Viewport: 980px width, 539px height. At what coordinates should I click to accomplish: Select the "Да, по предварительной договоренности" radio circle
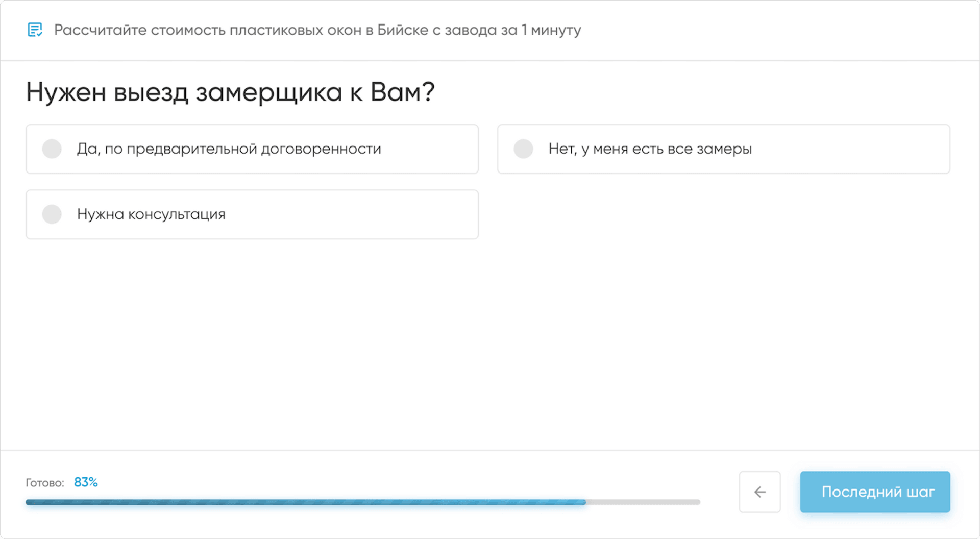pyautogui.click(x=52, y=149)
